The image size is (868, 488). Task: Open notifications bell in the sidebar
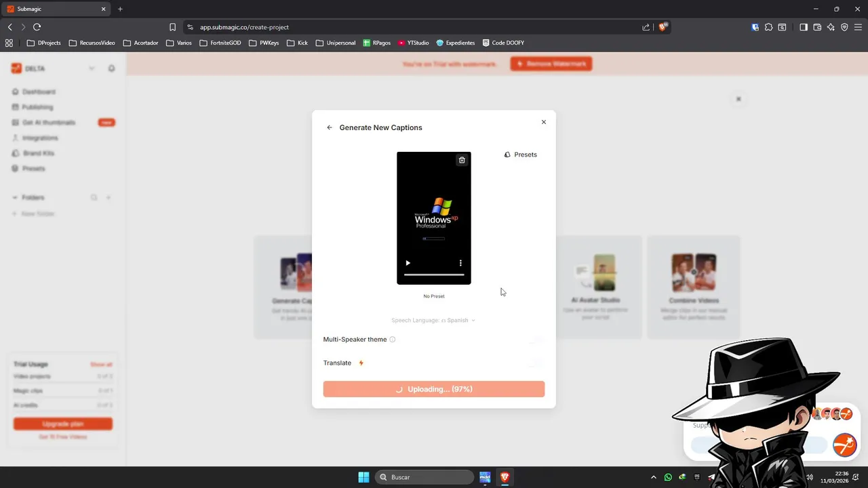click(111, 68)
